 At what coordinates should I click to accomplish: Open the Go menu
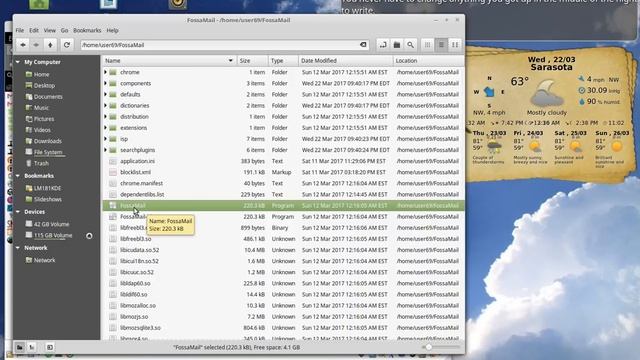[x=64, y=30]
